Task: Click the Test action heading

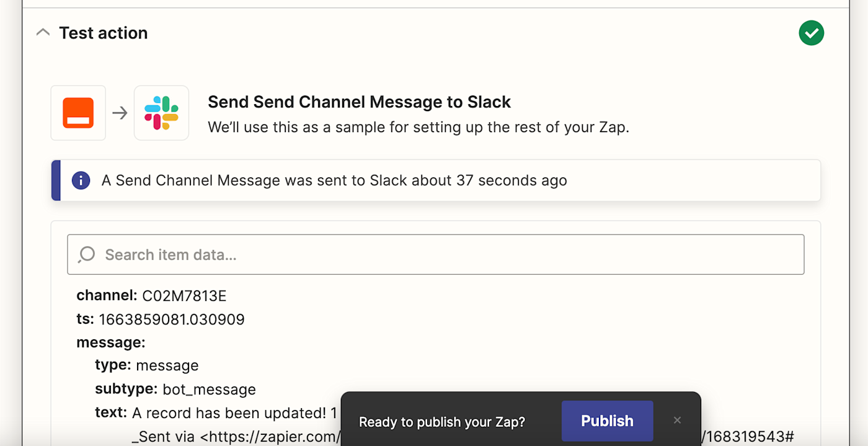Action: tap(104, 33)
